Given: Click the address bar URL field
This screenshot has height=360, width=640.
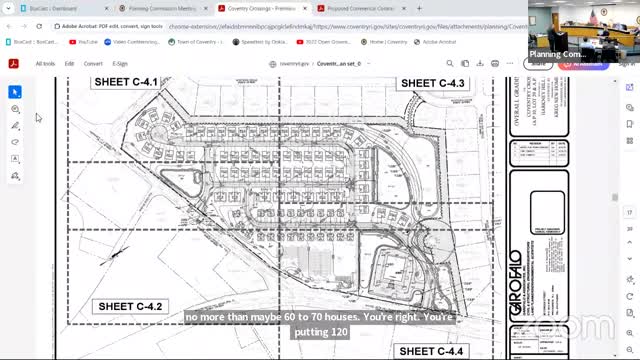Looking at the screenshot, I should (347, 26).
